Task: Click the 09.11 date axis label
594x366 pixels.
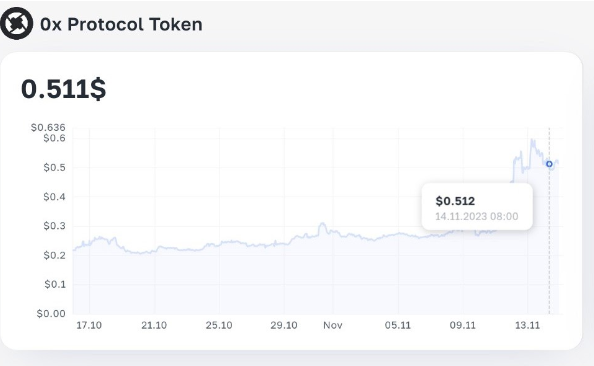Action: pos(463,325)
